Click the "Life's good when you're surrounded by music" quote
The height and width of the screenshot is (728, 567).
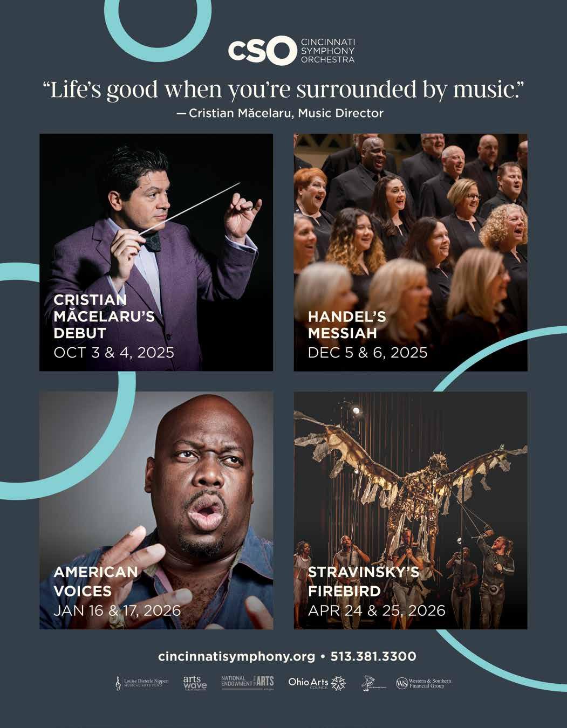pyautogui.click(x=283, y=90)
